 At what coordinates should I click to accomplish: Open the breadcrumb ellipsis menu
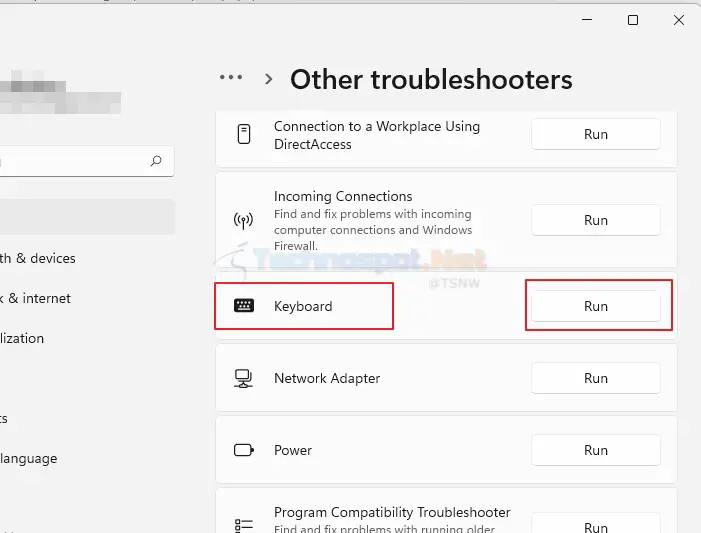[231, 77]
